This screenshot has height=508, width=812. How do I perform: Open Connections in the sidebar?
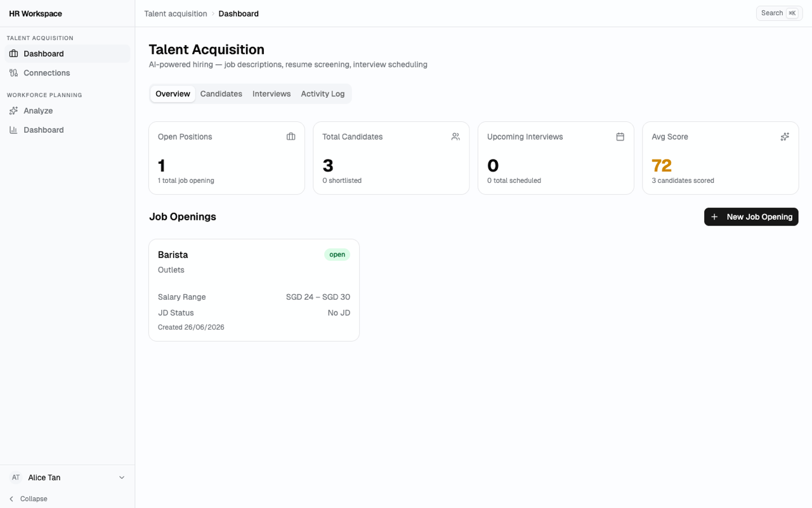(67, 73)
